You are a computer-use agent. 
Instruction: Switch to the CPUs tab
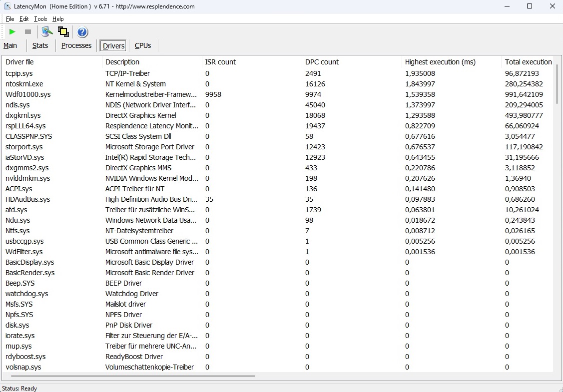[x=143, y=45]
